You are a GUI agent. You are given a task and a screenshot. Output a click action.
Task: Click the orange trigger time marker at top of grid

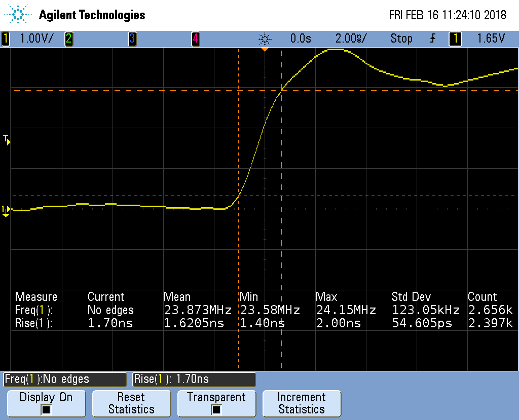264,49
